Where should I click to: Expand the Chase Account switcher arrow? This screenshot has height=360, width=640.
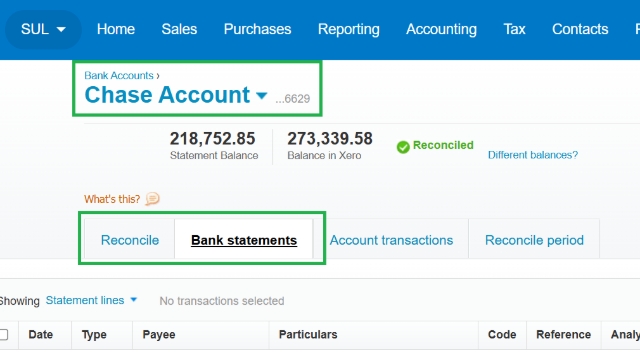pyautogui.click(x=261, y=96)
